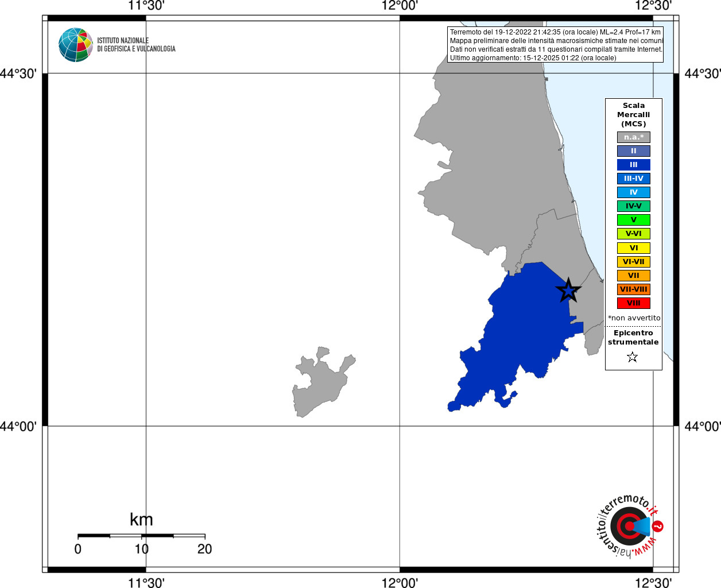
Task: Click the Scala Mercalli (MCS) legend title
Action: [634, 115]
